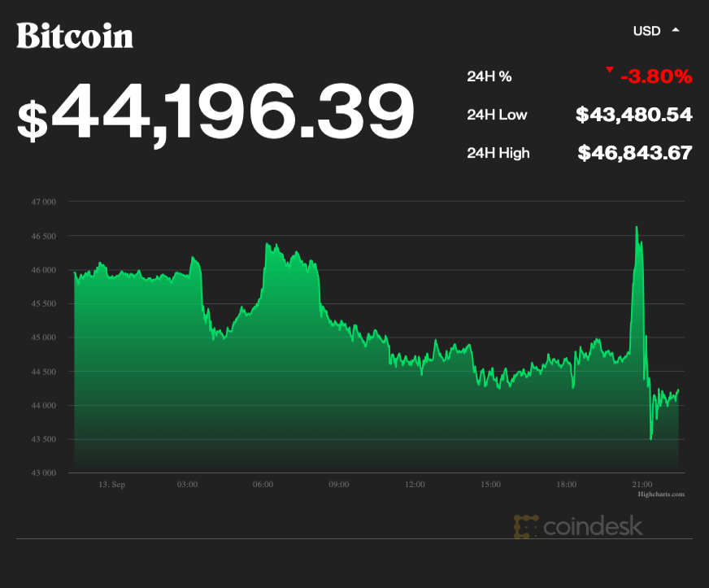Viewport: 709px width, 588px height.
Task: Select the 24H Low label
Action: (497, 115)
